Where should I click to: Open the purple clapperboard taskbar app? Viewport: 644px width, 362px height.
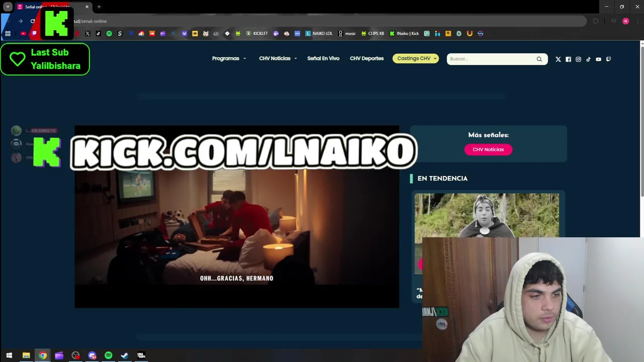pyautogui.click(x=59, y=355)
